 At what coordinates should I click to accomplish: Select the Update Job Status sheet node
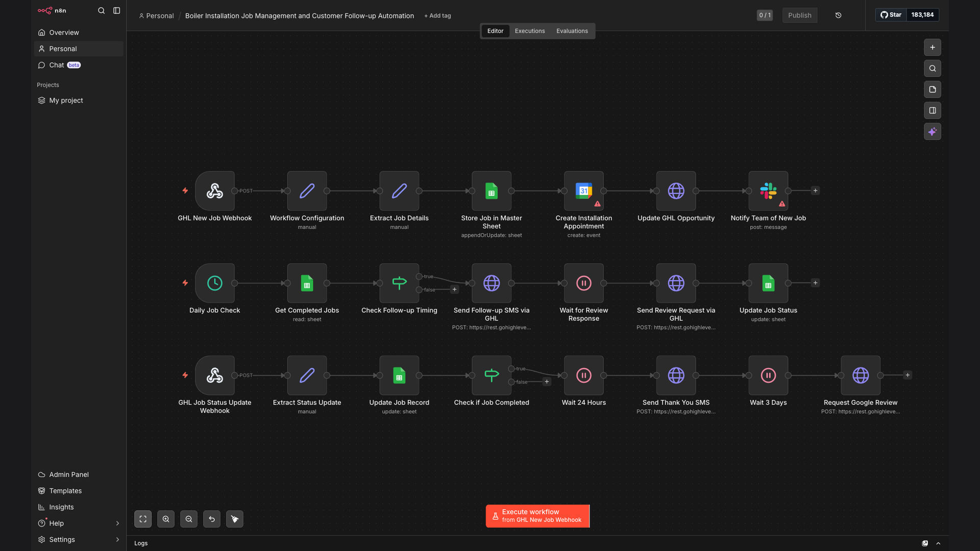pos(768,283)
